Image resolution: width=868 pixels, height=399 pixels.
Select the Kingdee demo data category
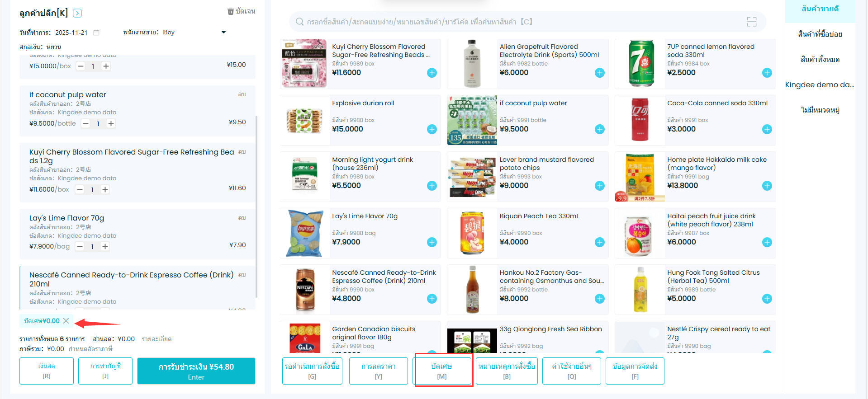point(819,84)
